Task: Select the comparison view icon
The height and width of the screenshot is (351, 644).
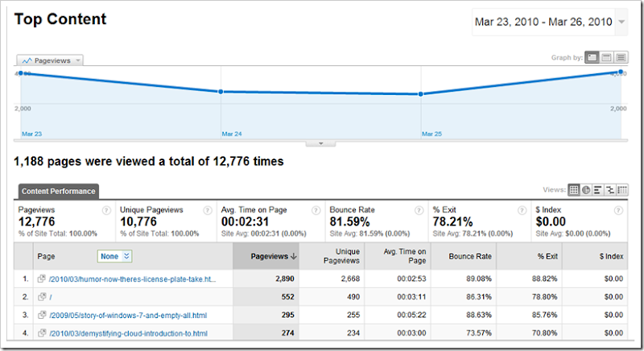Action: click(x=610, y=190)
